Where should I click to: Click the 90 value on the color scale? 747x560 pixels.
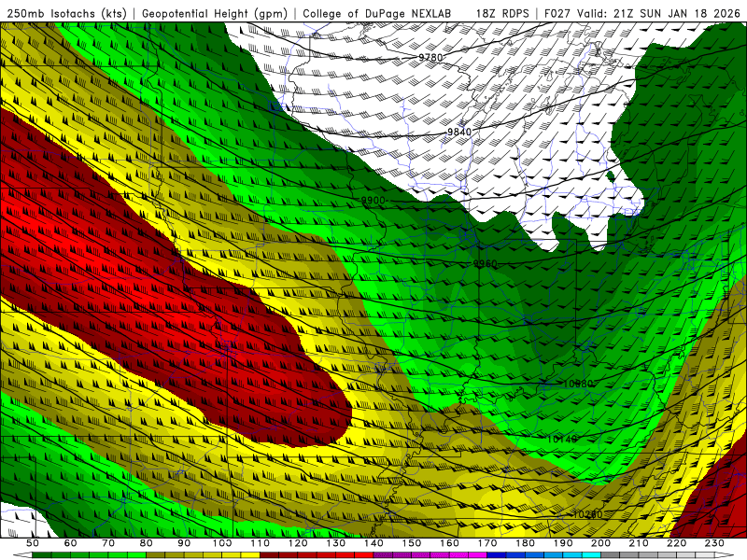coord(184,543)
